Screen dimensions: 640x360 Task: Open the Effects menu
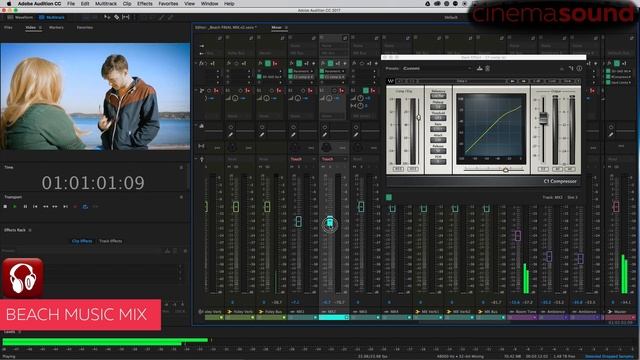pos(144,3)
